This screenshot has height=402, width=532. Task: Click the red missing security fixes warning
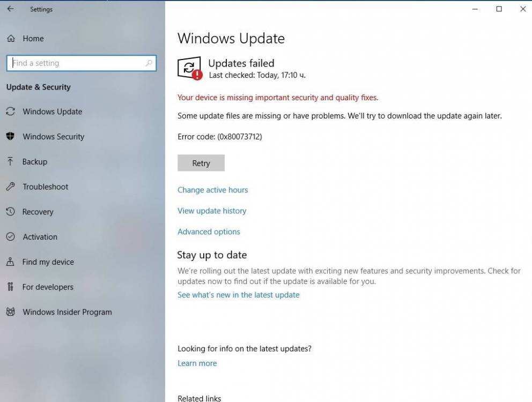278,98
